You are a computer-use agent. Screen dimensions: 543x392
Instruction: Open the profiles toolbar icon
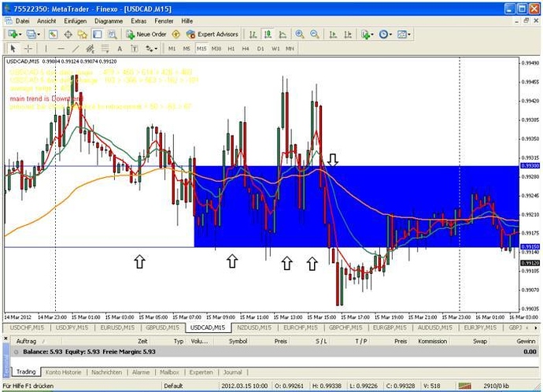pyautogui.click(x=31, y=35)
